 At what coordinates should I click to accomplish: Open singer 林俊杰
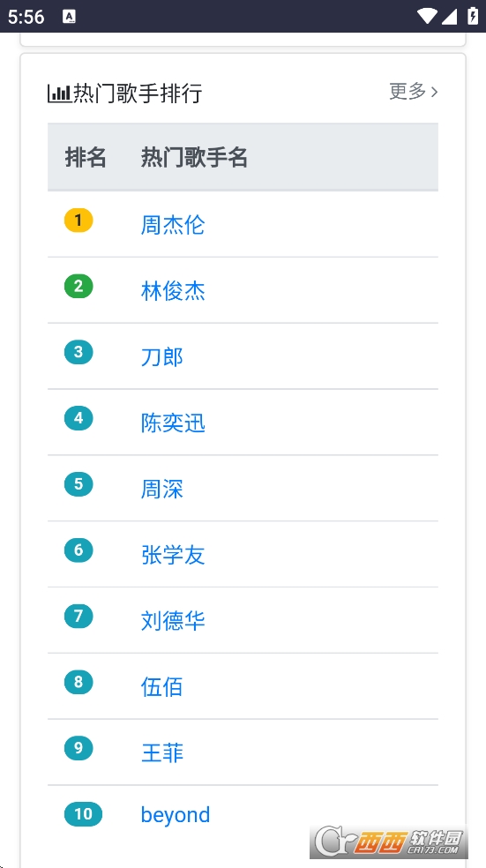[173, 290]
